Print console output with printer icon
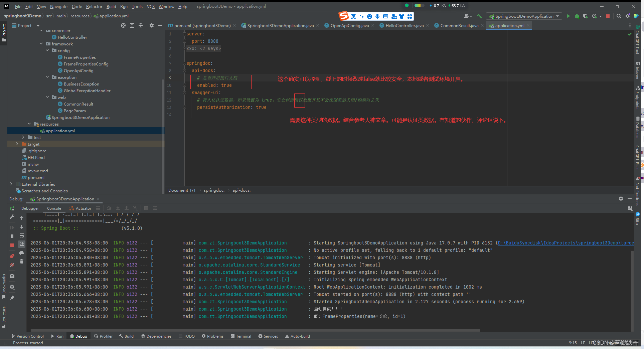 [x=22, y=253]
